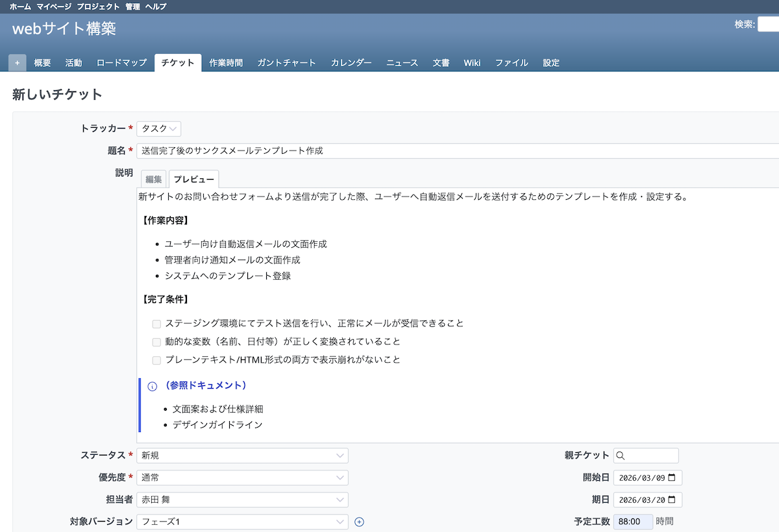Open the 優先度 dropdown showing 通常
Image resolution: width=779 pixels, height=532 pixels.
point(242,478)
